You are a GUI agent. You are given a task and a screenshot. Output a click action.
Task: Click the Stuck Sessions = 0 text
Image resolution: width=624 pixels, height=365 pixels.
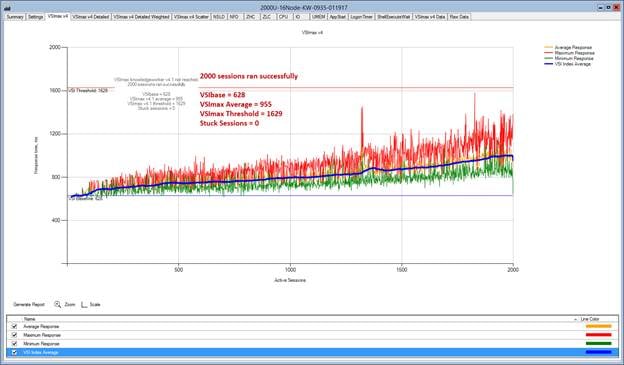(x=229, y=123)
